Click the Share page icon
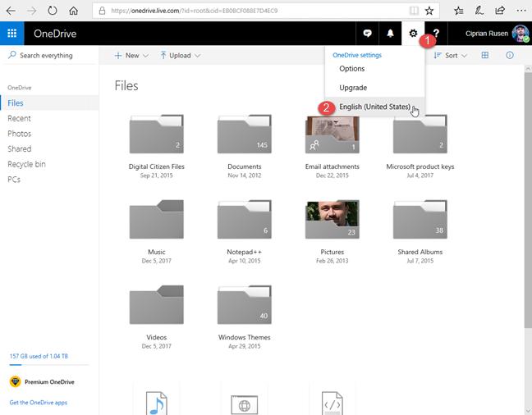 click(500, 11)
